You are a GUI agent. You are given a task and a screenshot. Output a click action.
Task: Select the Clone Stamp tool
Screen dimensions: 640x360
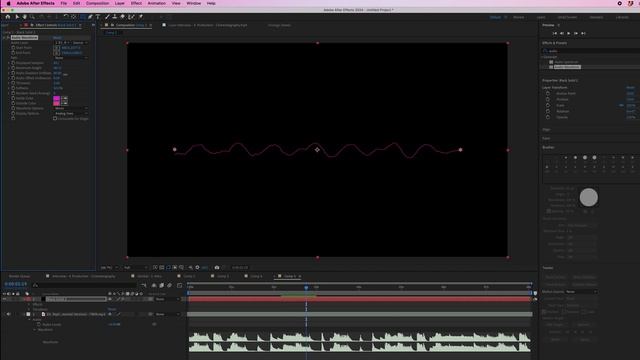[x=115, y=17]
